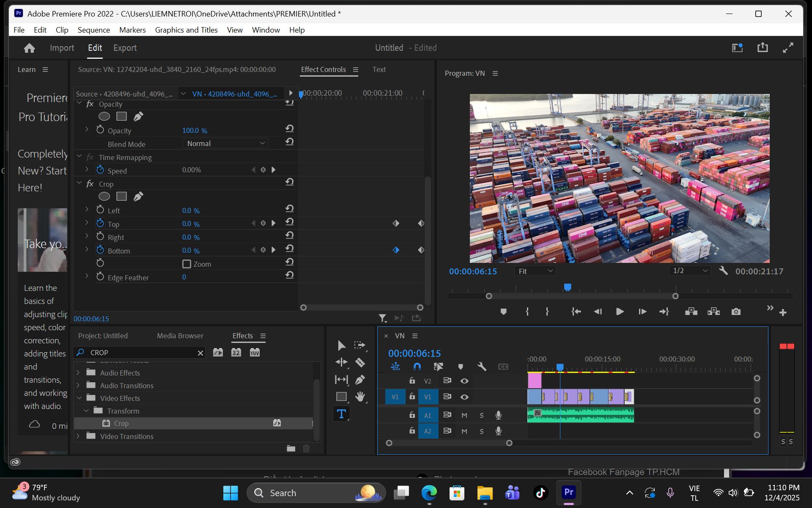
Task: Open the Fit zoom level dropdown
Action: pos(535,271)
